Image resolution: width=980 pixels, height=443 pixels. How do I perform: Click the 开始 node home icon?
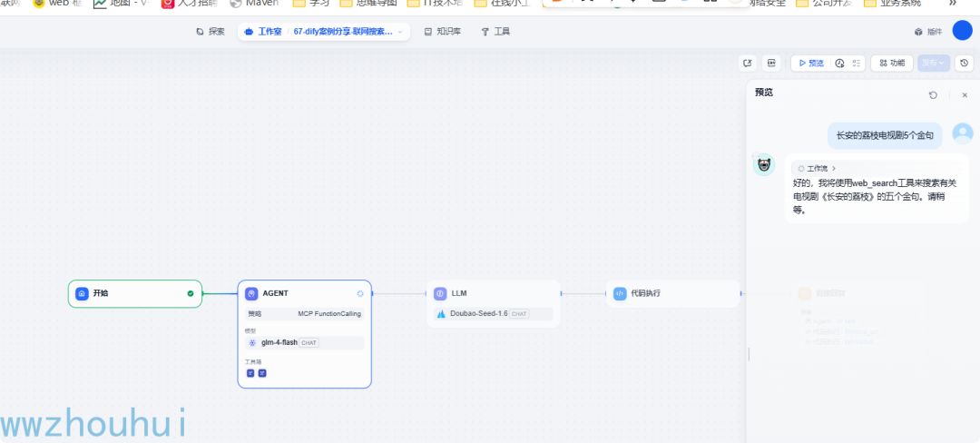point(82,293)
